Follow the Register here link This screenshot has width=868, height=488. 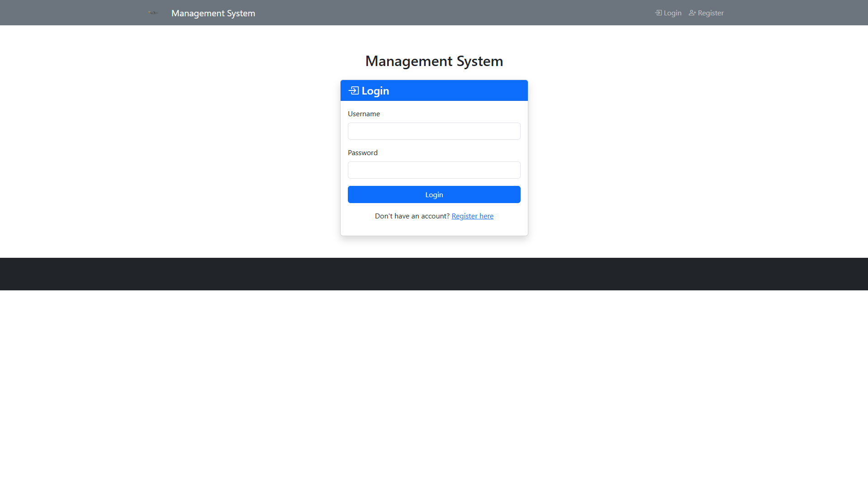[x=472, y=216]
